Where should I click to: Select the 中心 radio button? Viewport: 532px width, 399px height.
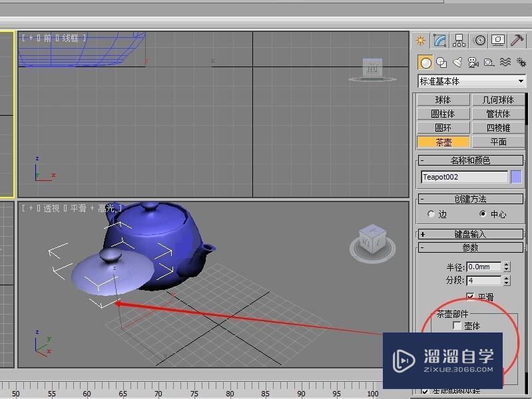pos(483,214)
